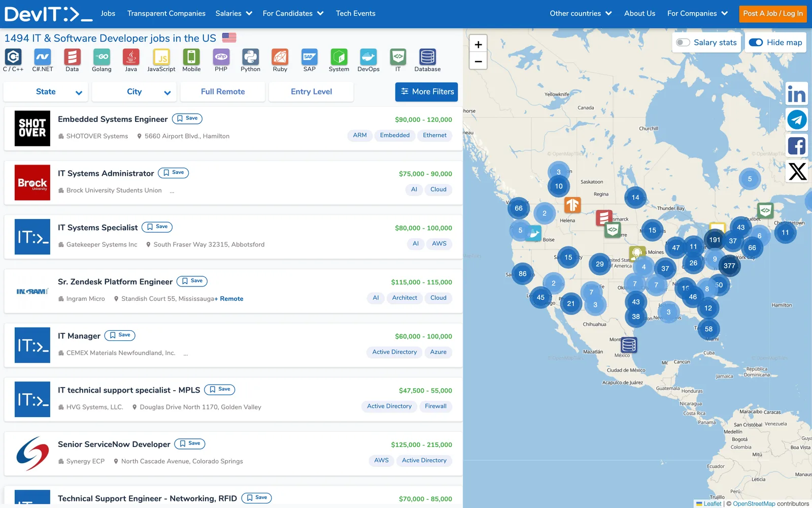The height and width of the screenshot is (508, 812).
Task: Save the Embedded Systems Engineer job
Action: pos(187,118)
